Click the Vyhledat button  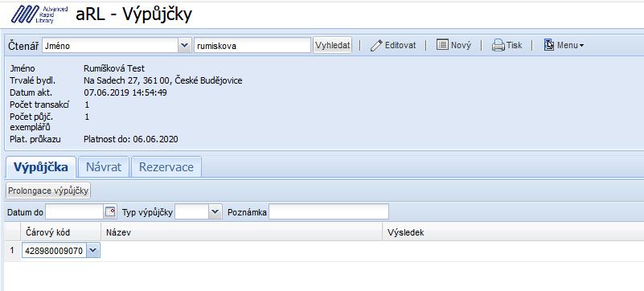pyautogui.click(x=333, y=45)
